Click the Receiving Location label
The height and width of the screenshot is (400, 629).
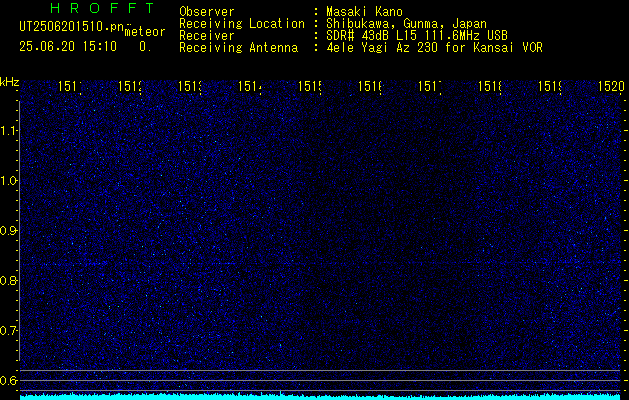[242, 24]
